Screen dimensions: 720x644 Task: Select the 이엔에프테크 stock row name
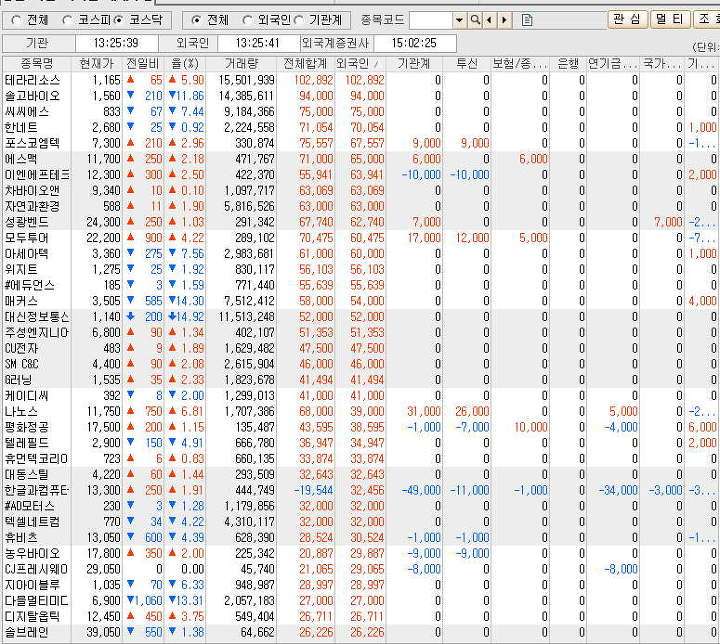pos(37,175)
